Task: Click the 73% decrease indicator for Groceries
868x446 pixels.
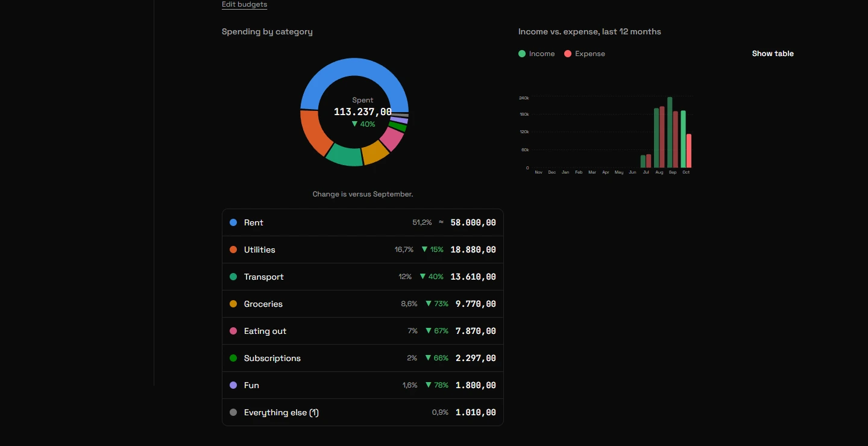Action: [437, 304]
